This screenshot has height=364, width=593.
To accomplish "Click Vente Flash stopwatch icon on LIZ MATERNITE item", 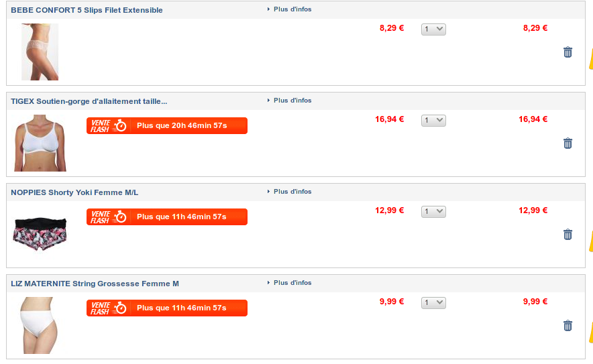I will (x=121, y=308).
